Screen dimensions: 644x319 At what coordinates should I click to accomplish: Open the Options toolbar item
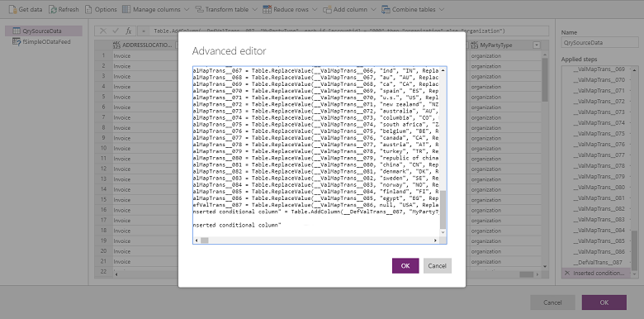point(101,9)
